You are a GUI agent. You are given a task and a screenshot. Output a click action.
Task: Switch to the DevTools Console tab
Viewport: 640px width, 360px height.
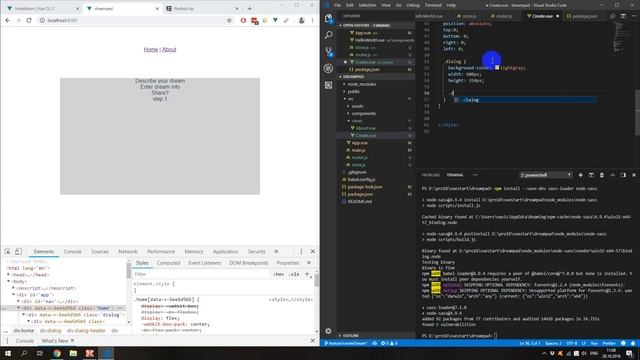(x=73, y=252)
